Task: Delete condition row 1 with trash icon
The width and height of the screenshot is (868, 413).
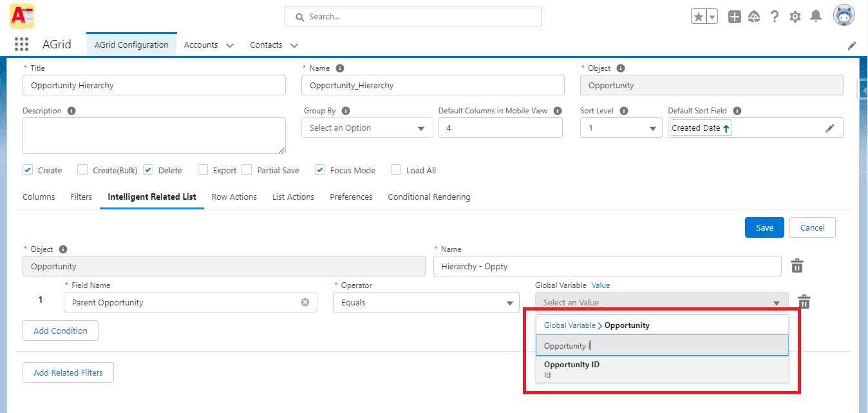Action: click(804, 302)
